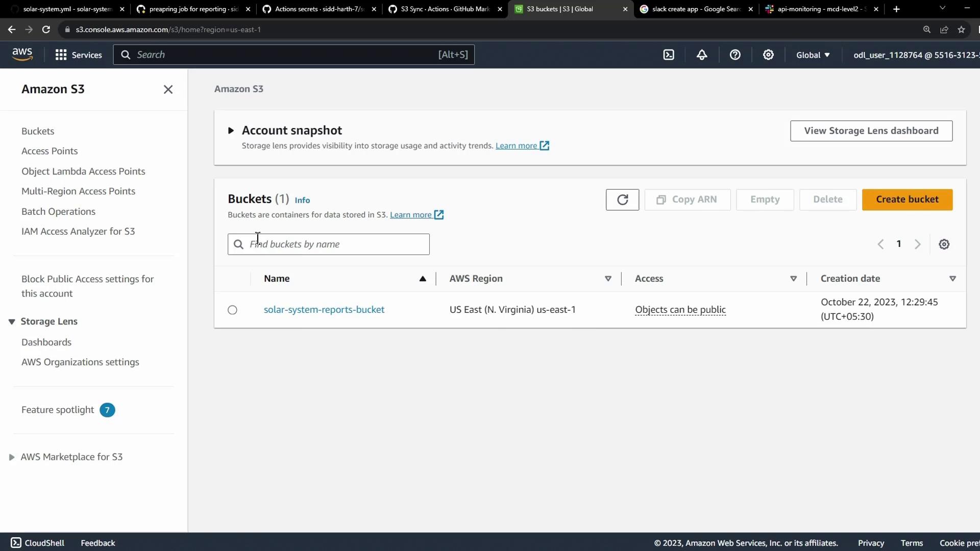Select the solar-system-reports-bucket radio button

click(232, 310)
